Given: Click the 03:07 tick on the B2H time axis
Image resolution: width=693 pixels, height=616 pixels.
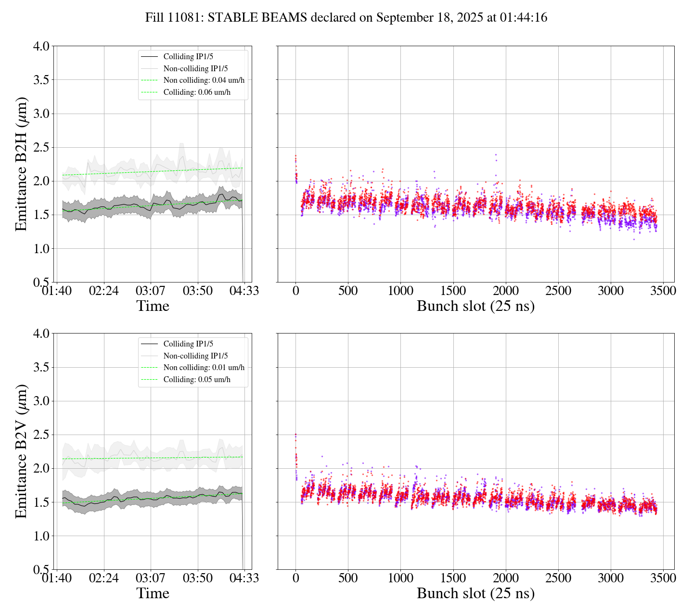Looking at the screenshot, I should (x=151, y=291).
